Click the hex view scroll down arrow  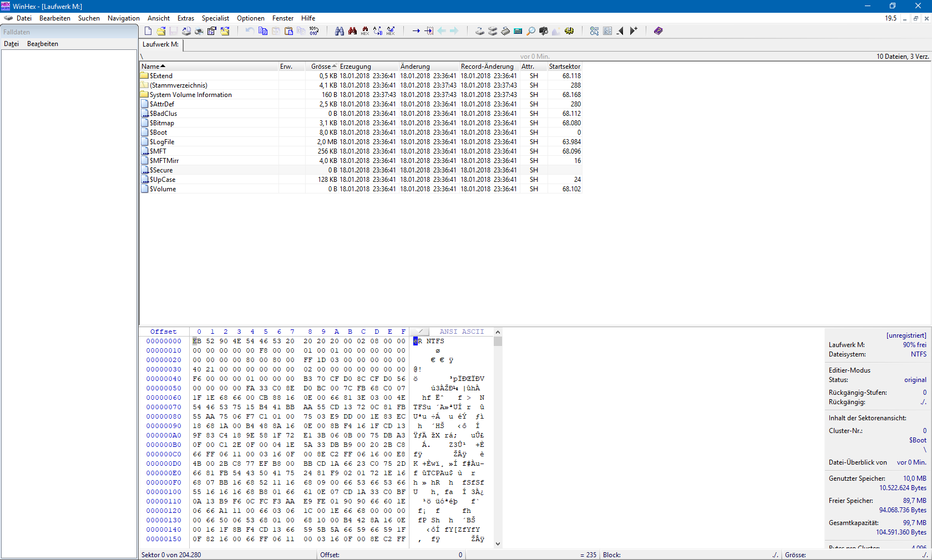point(498,544)
